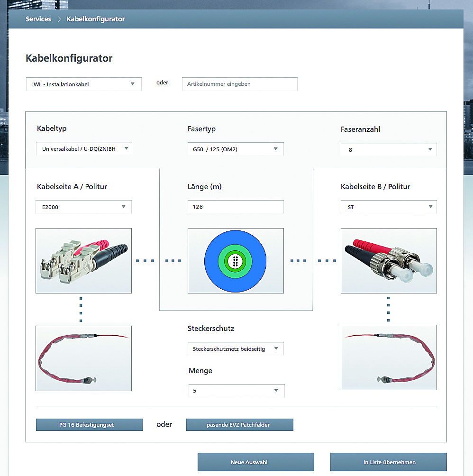Screen dimensions: 473x476
Task: Open the Kabeltyp Universalkabel dropdown
Action: [x=84, y=149]
